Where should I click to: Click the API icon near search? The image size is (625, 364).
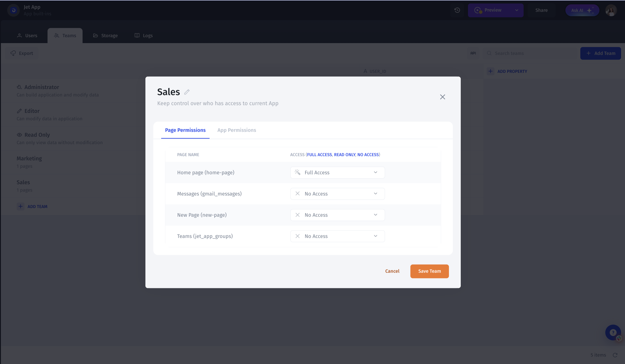[473, 53]
